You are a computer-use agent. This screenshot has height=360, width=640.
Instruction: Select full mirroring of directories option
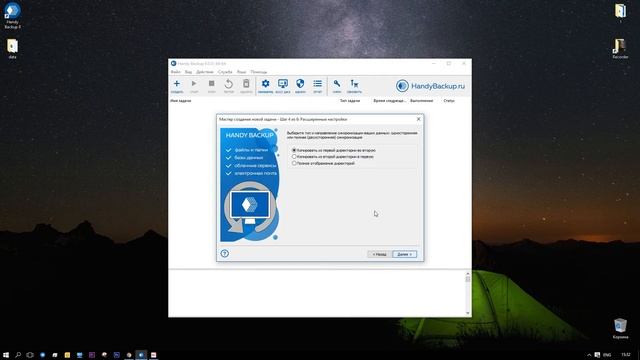[323, 163]
